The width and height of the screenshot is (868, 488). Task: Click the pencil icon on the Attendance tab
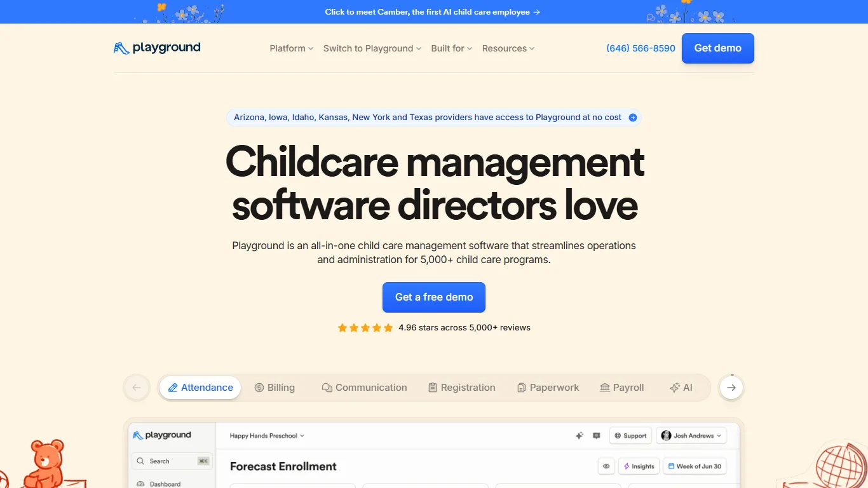tap(173, 388)
